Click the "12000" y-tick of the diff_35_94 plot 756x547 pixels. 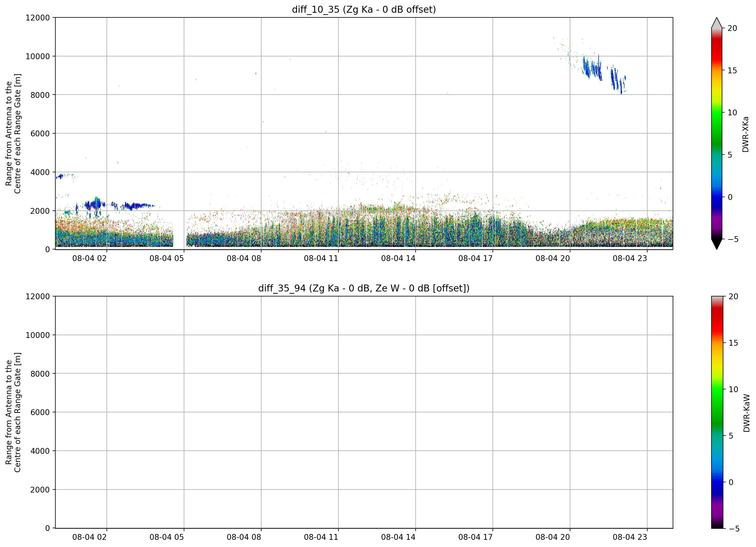[38, 296]
